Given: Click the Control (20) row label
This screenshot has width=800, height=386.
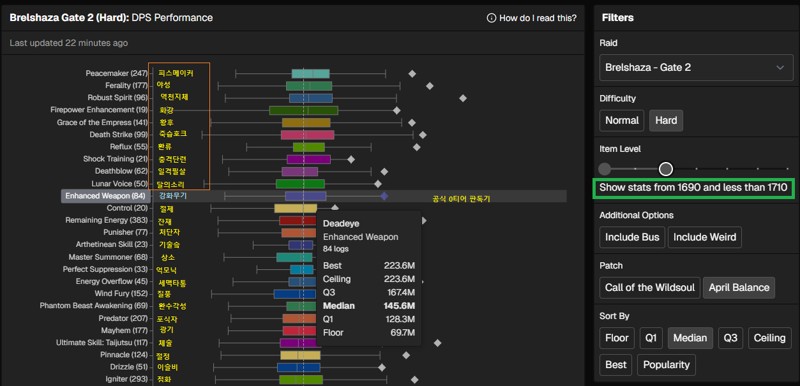Looking at the screenshot, I should [x=128, y=208].
